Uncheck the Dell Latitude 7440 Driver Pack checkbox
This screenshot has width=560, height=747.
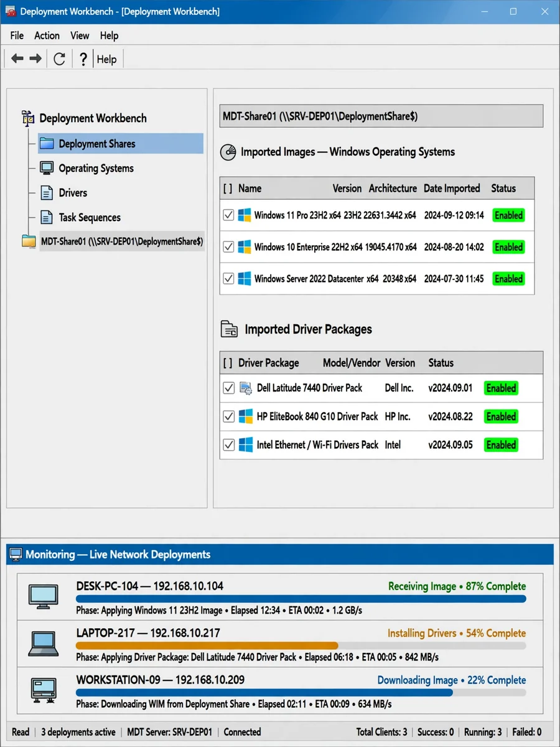pos(228,388)
